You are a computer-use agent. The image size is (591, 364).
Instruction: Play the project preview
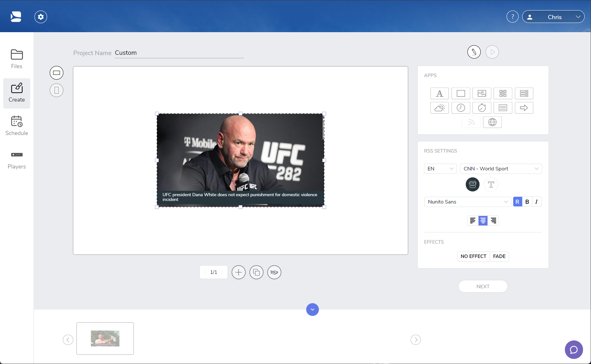[492, 52]
